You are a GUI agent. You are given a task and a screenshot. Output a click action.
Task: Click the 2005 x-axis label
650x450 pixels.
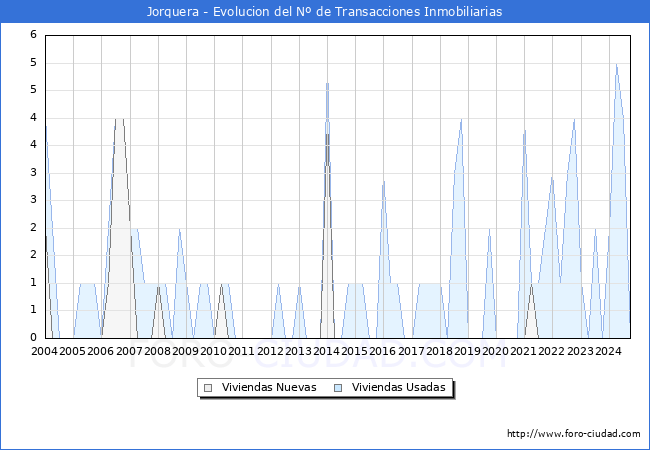pyautogui.click(x=73, y=351)
